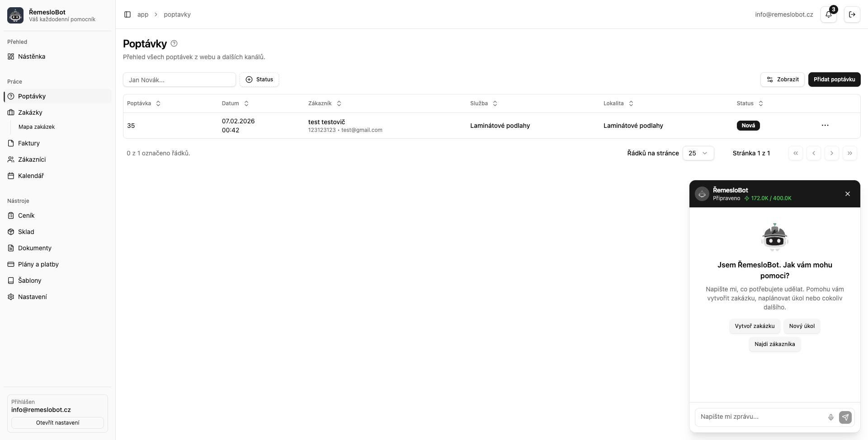The width and height of the screenshot is (868, 440).
Task: Open the Zobrazit view options dropdown
Action: pos(782,80)
